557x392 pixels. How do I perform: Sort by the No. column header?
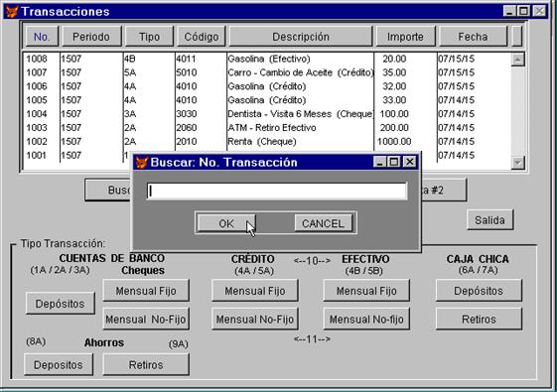pos(42,37)
